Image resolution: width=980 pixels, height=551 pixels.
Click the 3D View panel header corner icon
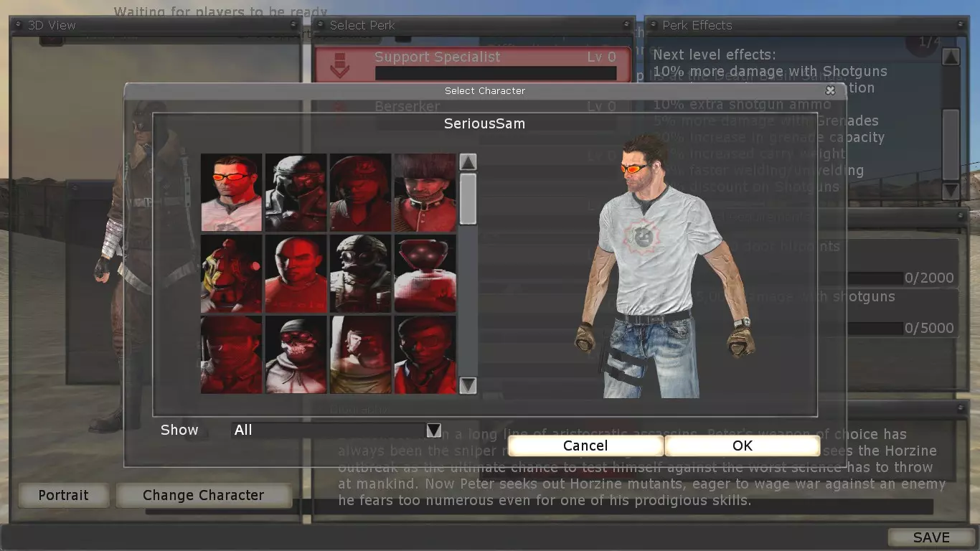click(293, 25)
